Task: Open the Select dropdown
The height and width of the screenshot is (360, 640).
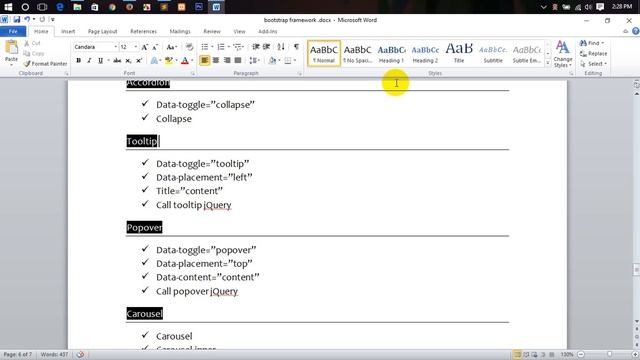Action: (605, 64)
